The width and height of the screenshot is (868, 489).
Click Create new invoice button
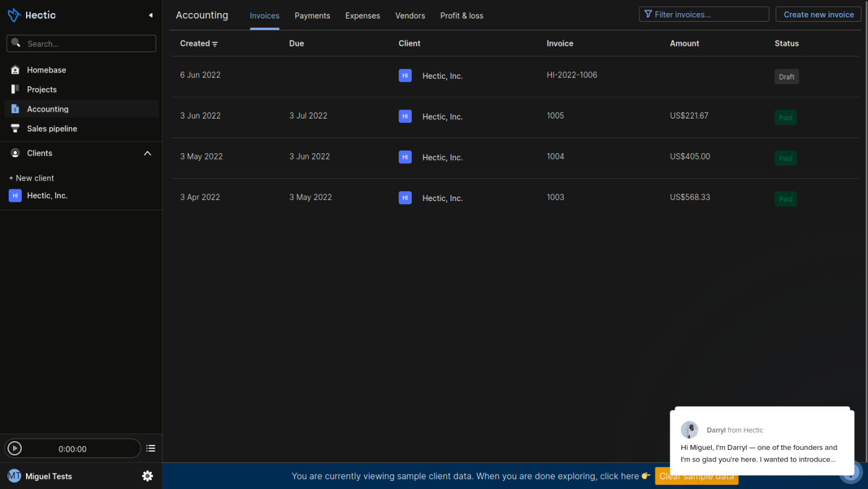tap(818, 14)
